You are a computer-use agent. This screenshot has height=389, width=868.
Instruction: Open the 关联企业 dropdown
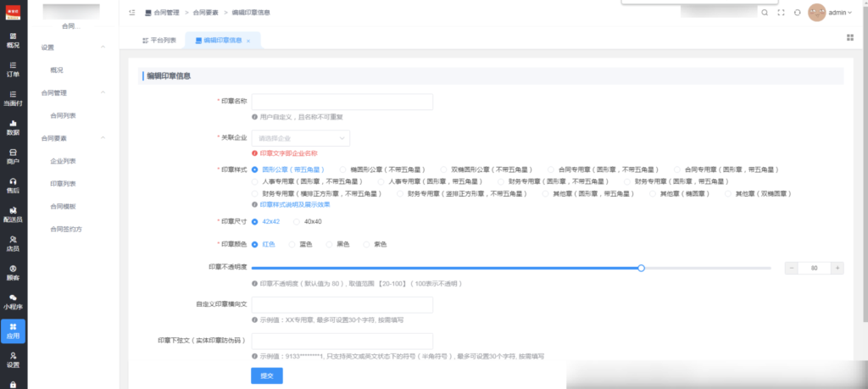[300, 137]
